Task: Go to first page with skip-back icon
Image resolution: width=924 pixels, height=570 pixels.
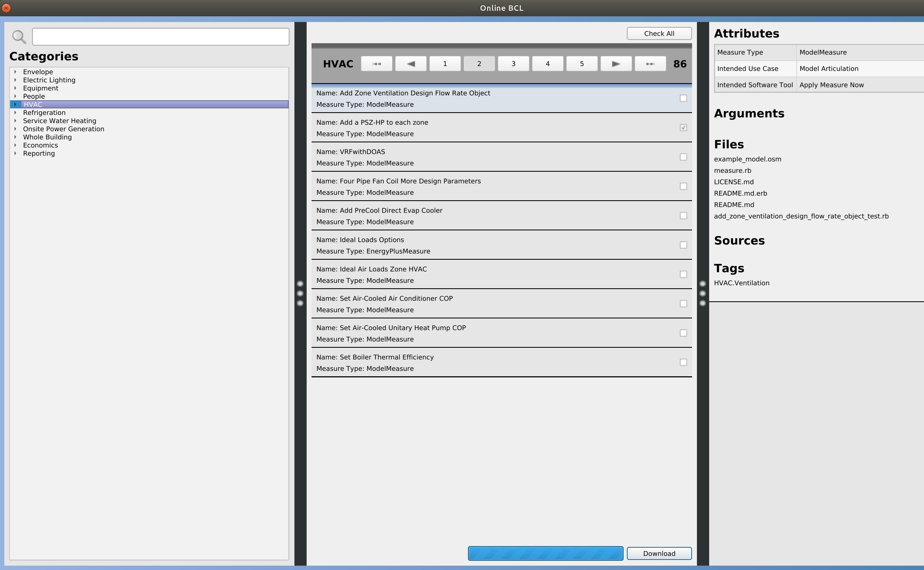Action: pyautogui.click(x=376, y=63)
